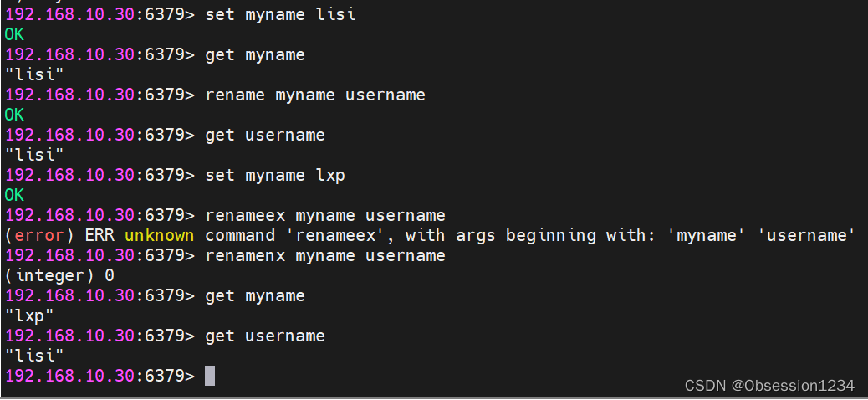
Task: Click the IP prompt preceding the renamenx command
Action: point(100,255)
